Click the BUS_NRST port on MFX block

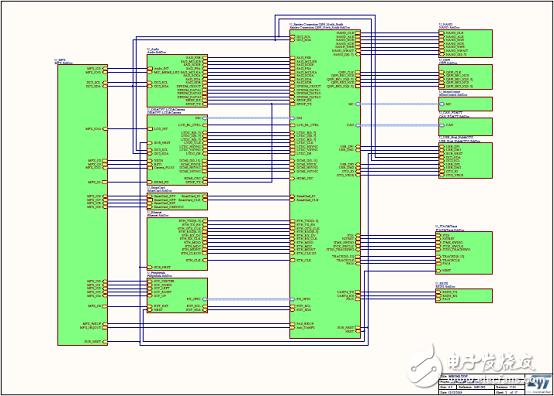click(x=105, y=342)
